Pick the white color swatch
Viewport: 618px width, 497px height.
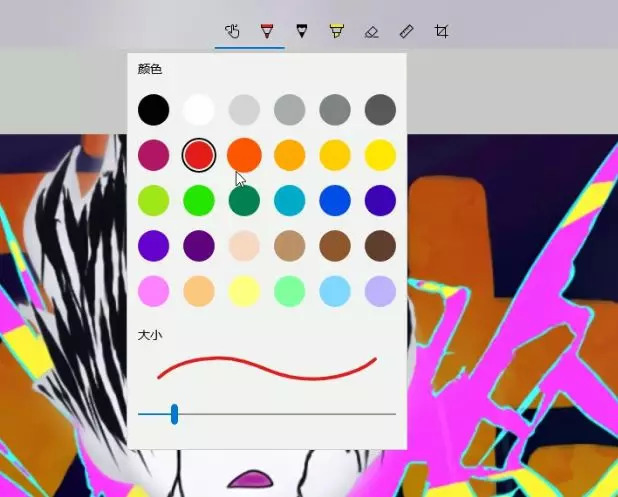pos(199,110)
